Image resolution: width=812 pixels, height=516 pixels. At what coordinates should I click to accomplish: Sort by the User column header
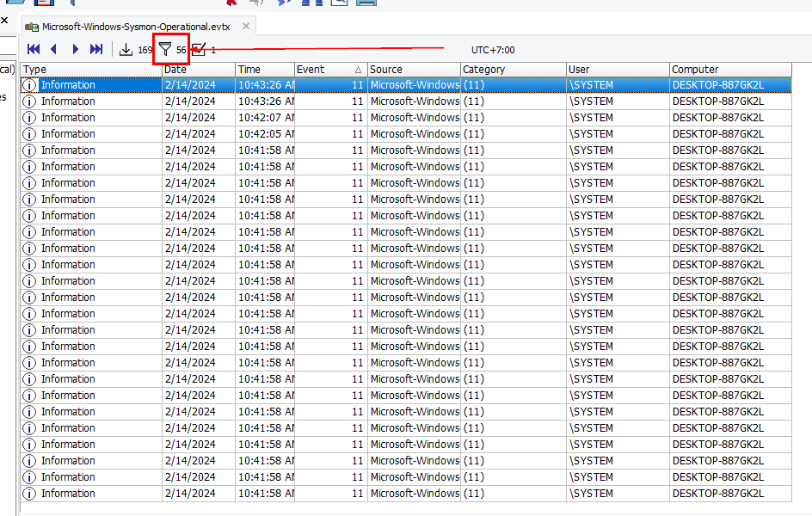coord(616,70)
